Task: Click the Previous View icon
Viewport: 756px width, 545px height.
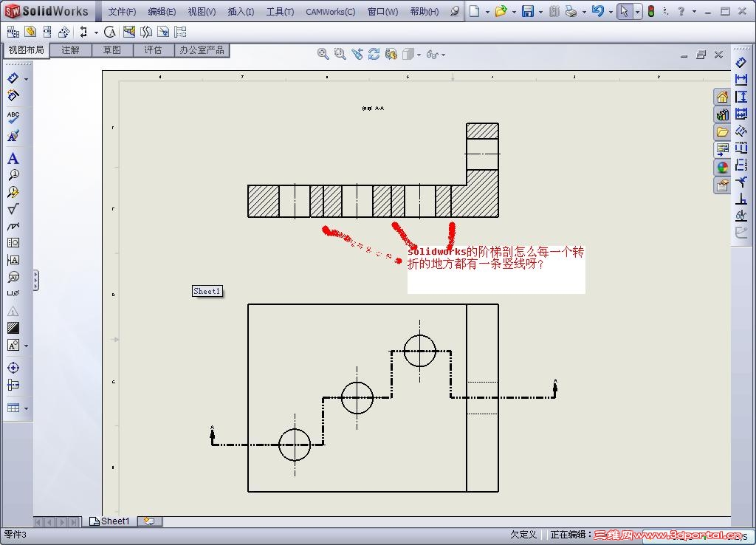Action: (357, 54)
